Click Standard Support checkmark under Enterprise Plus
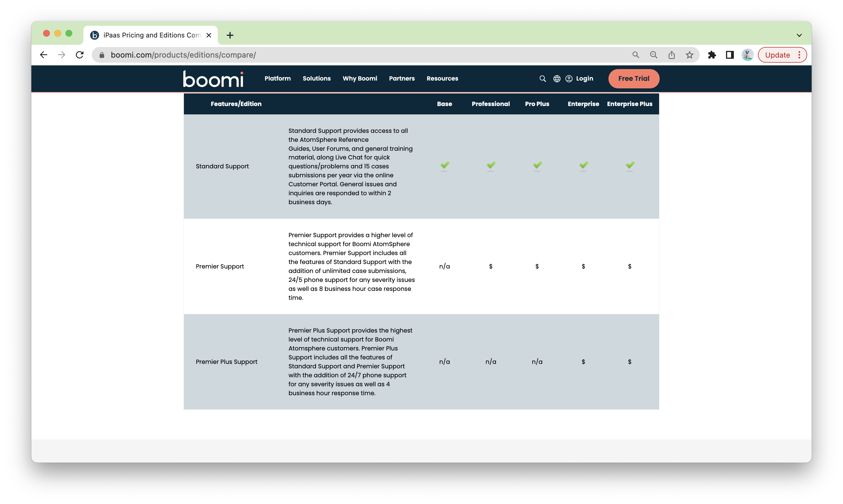 coord(630,166)
